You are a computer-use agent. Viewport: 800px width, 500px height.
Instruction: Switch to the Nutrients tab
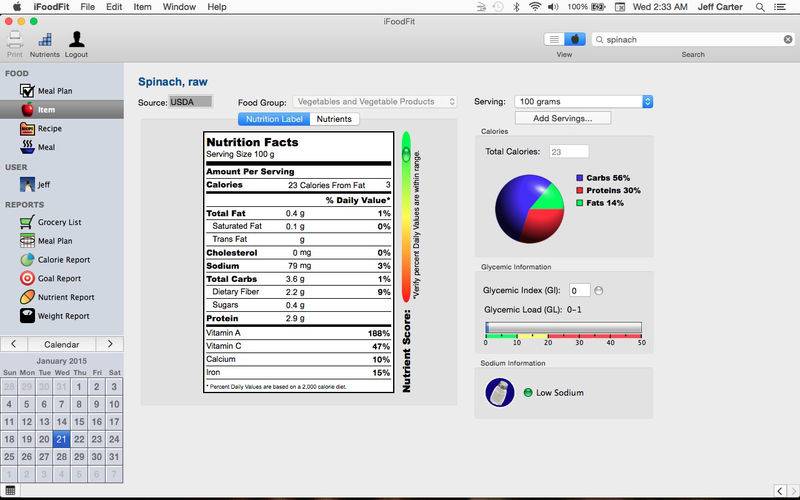pos(334,119)
